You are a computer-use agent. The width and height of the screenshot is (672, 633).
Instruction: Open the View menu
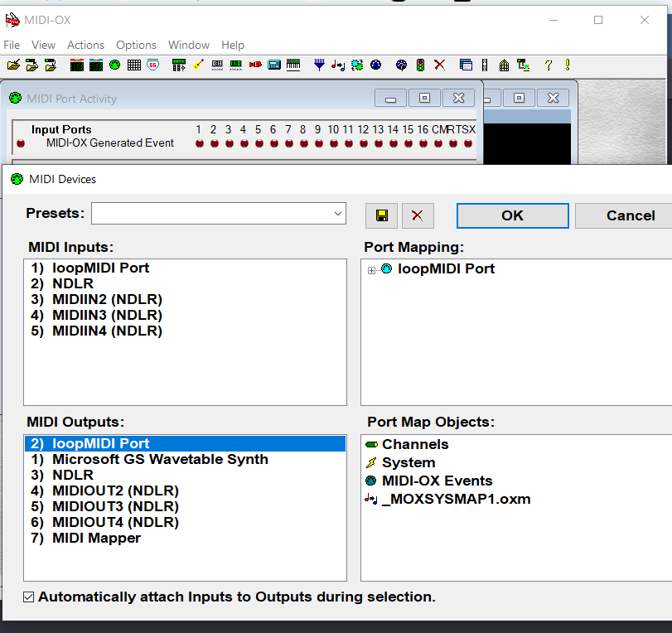tap(43, 45)
